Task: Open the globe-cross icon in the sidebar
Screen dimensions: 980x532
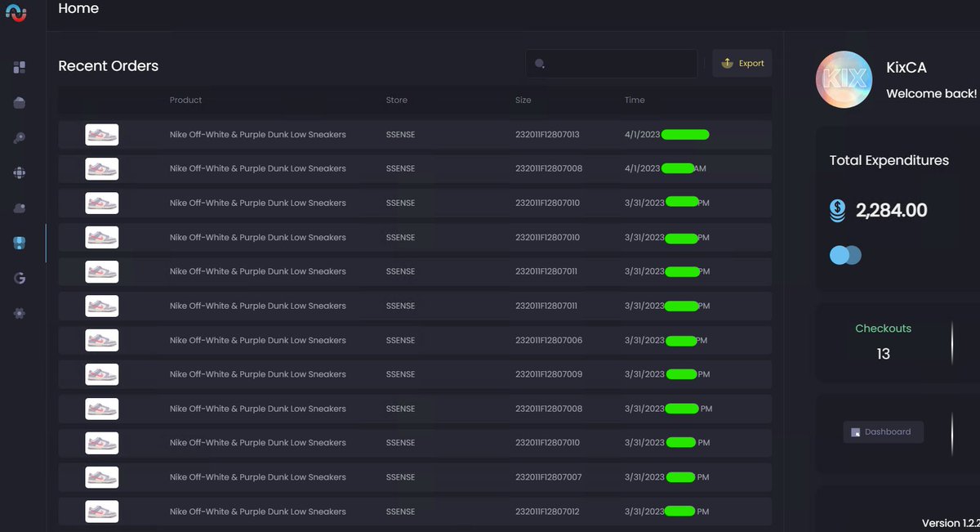Action: click(x=20, y=173)
